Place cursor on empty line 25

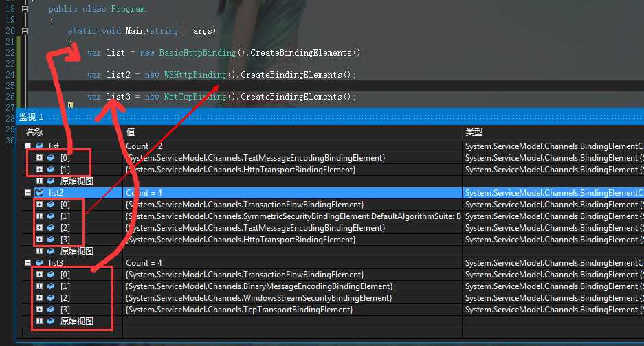click(336, 86)
